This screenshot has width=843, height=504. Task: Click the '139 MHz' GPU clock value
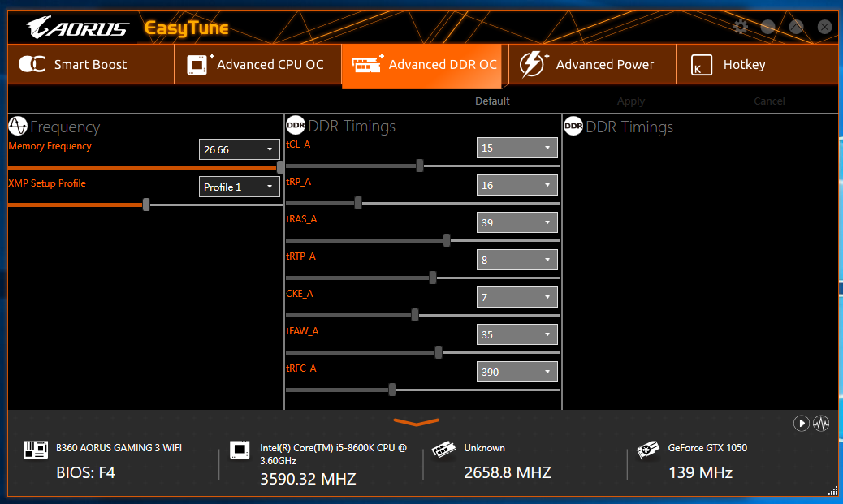pyautogui.click(x=701, y=473)
